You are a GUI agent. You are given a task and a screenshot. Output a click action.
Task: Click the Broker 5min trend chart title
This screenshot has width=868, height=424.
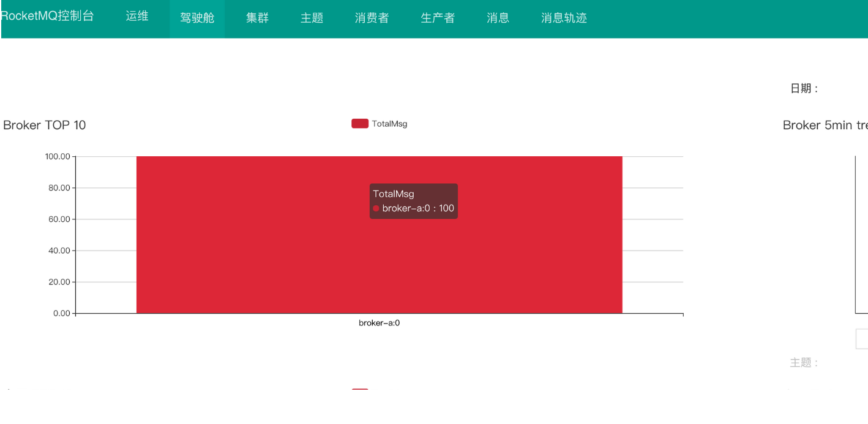(825, 125)
